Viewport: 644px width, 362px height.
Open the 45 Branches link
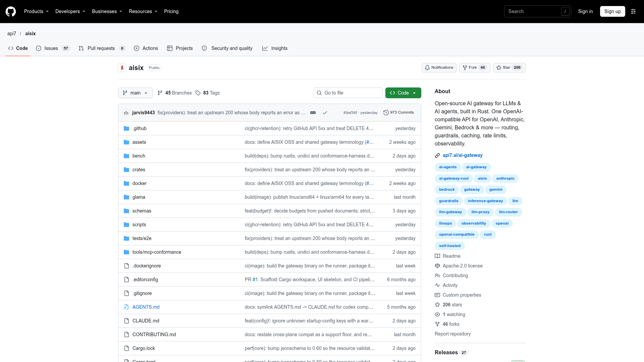point(175,93)
